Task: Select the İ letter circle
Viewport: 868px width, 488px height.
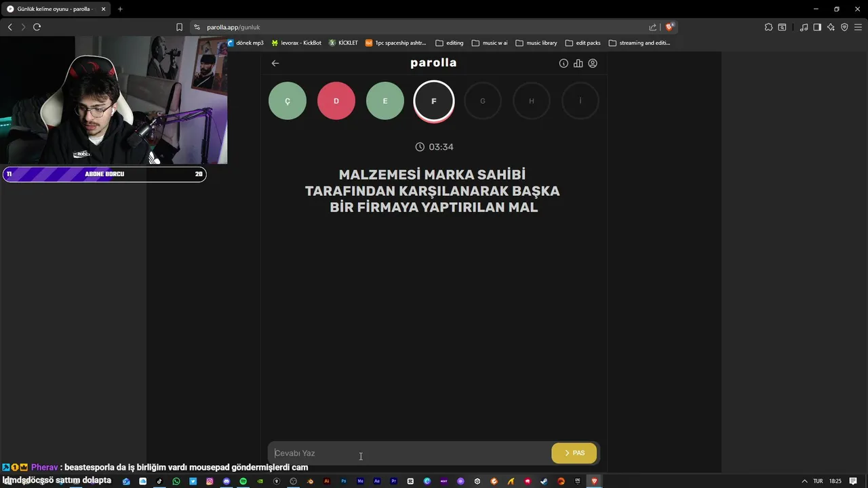Action: click(580, 101)
